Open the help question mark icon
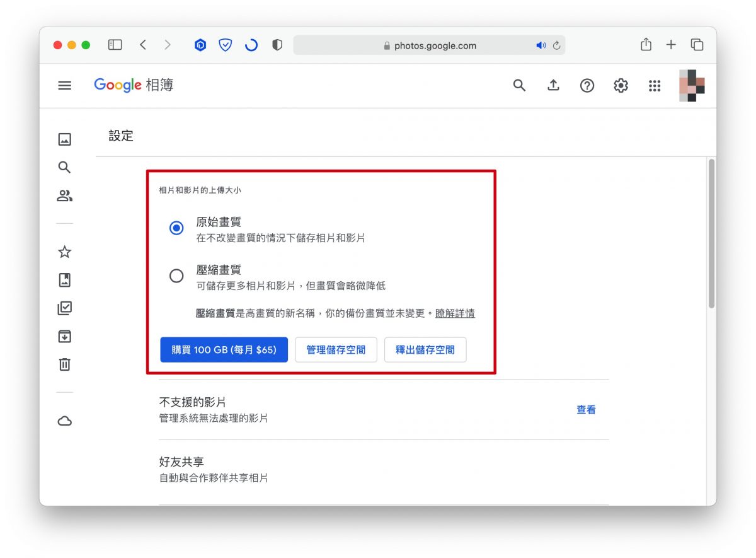Screen dimensions: 756x558 pyautogui.click(x=587, y=86)
